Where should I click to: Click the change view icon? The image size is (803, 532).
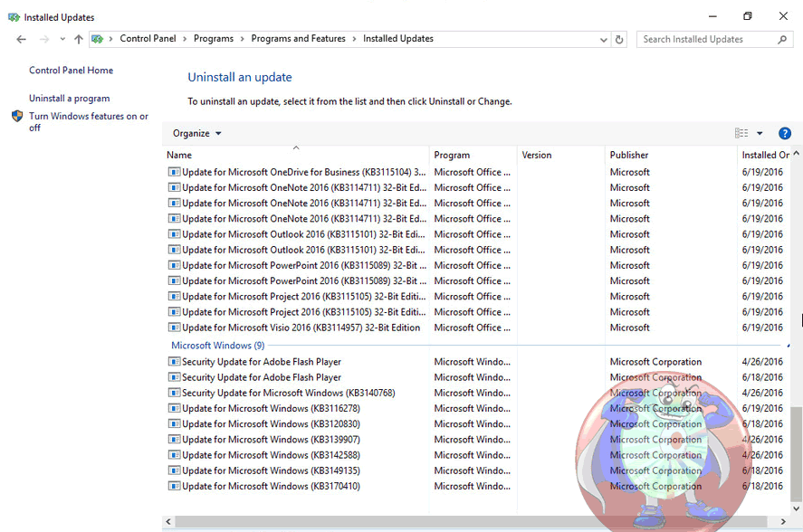tap(741, 133)
